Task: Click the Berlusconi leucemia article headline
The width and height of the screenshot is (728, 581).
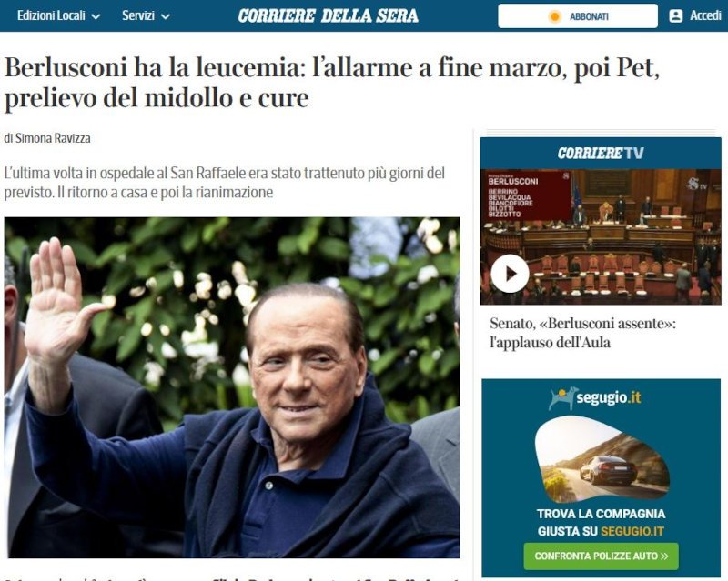Action: 331,83
